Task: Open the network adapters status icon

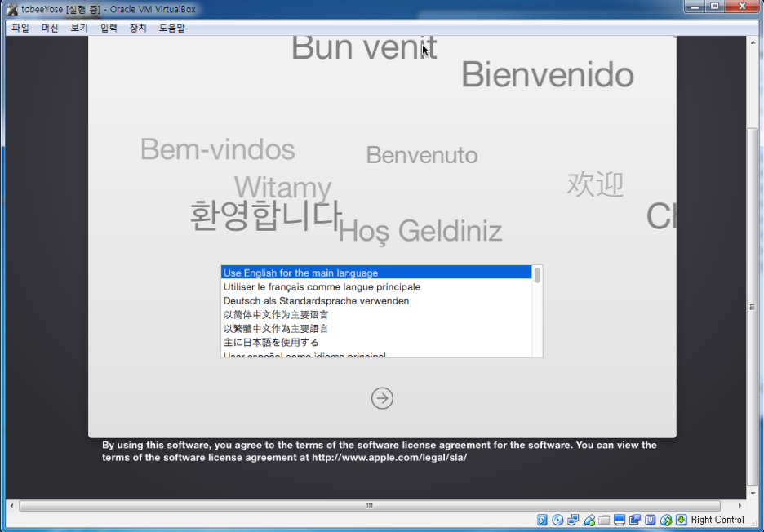Action: (x=573, y=520)
